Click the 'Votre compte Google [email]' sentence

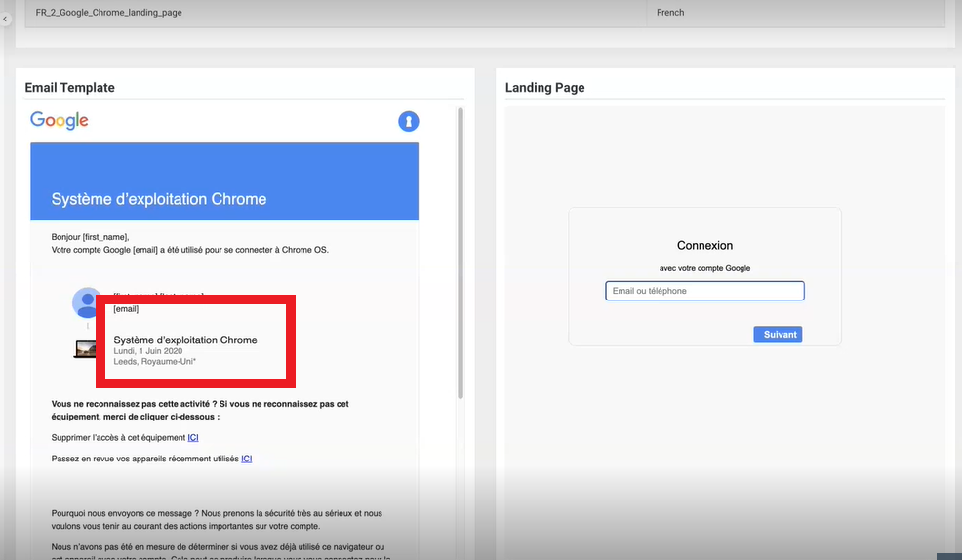(x=189, y=250)
